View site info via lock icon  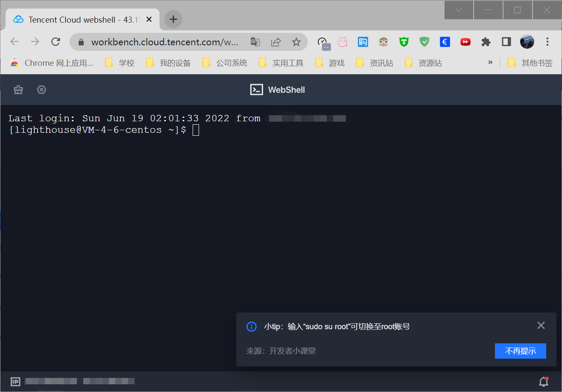(x=82, y=42)
